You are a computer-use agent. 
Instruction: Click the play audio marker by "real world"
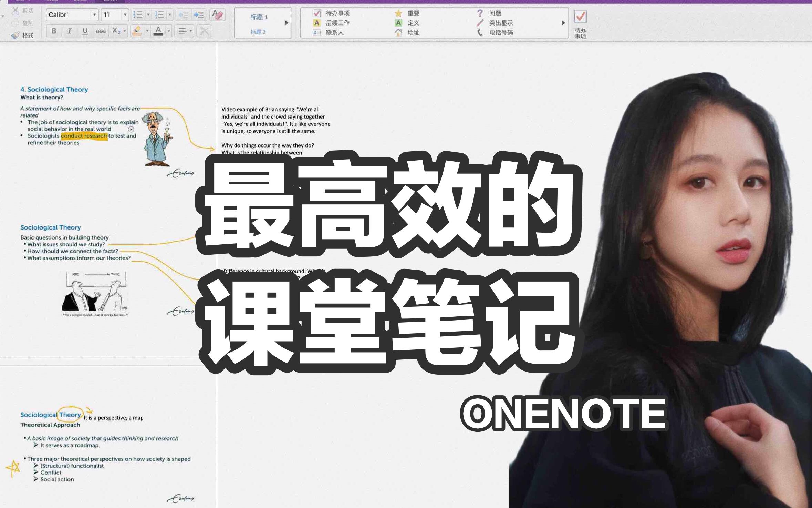131,130
